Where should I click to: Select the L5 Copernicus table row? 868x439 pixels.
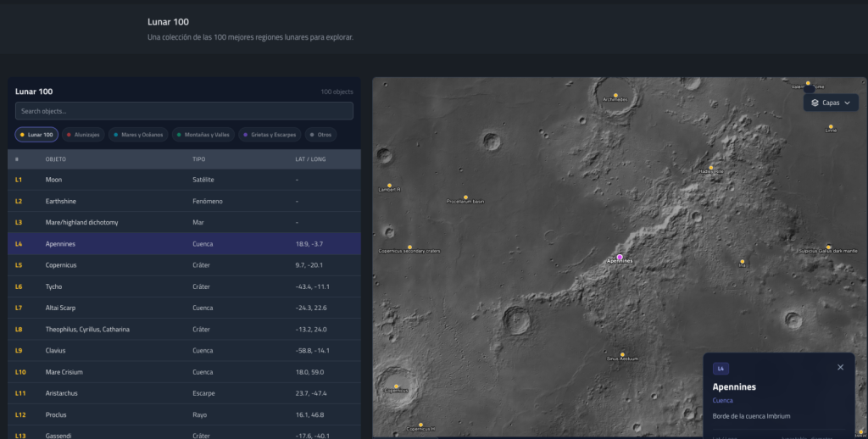(184, 265)
